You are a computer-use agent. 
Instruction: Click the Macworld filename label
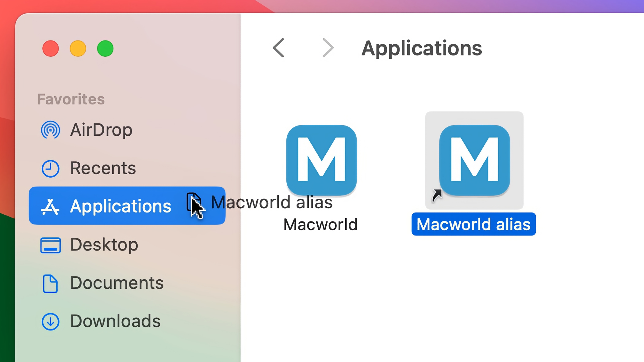pyautogui.click(x=320, y=224)
